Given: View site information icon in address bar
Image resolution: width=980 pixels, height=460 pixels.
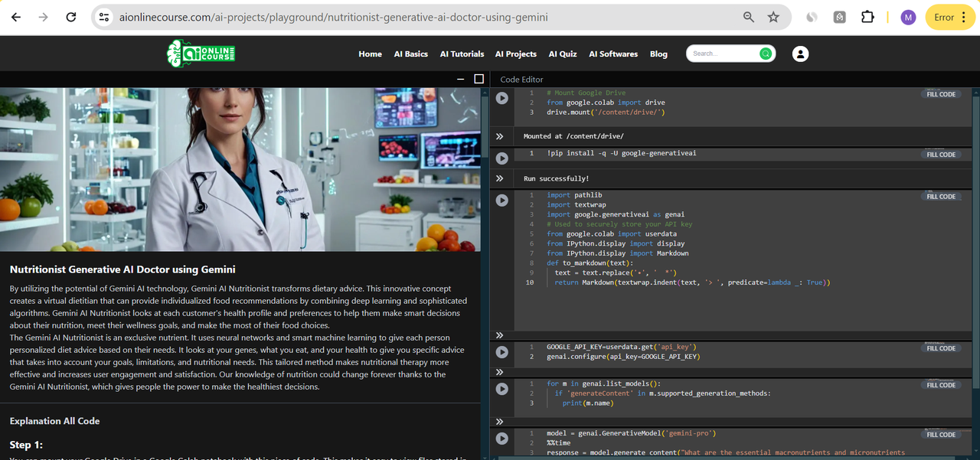Looking at the screenshot, I should 105,17.
